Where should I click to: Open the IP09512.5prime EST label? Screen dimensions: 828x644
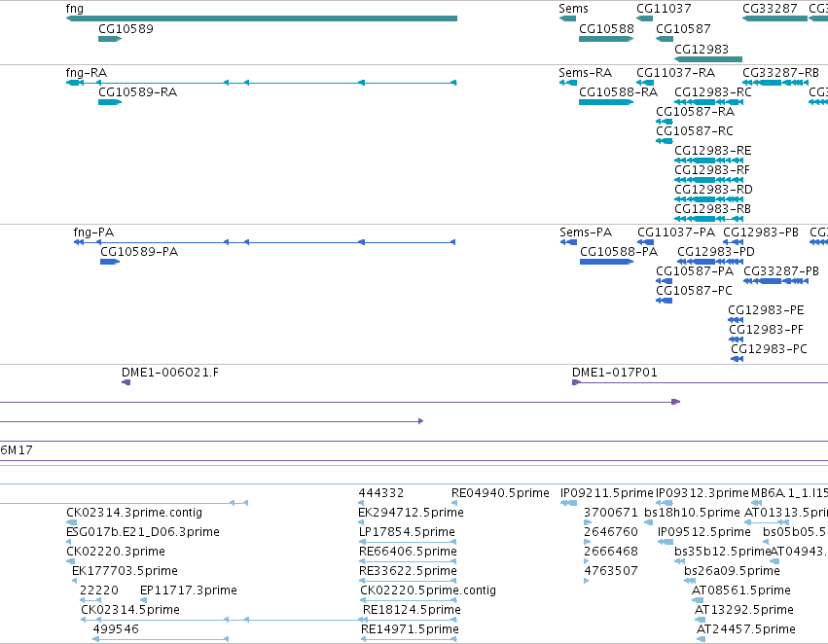click(x=703, y=532)
